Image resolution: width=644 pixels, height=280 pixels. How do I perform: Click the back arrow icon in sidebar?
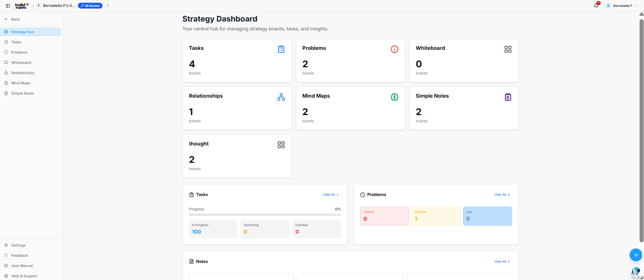pos(6,19)
